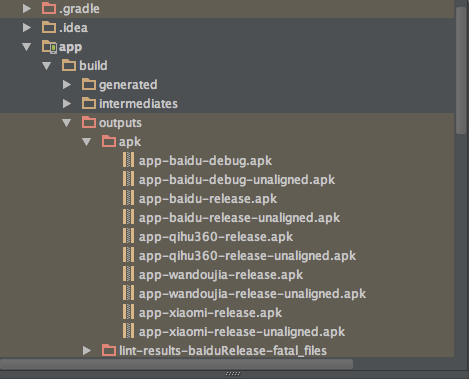Expand lint-results-baiduRelease-fatal_files folder arrow

[x=87, y=350]
